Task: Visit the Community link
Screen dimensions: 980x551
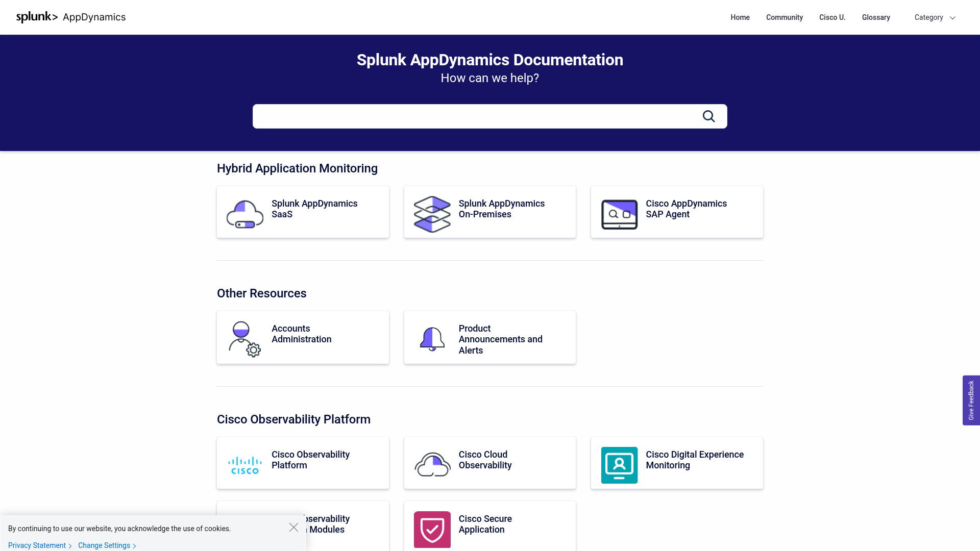Action: (x=785, y=17)
